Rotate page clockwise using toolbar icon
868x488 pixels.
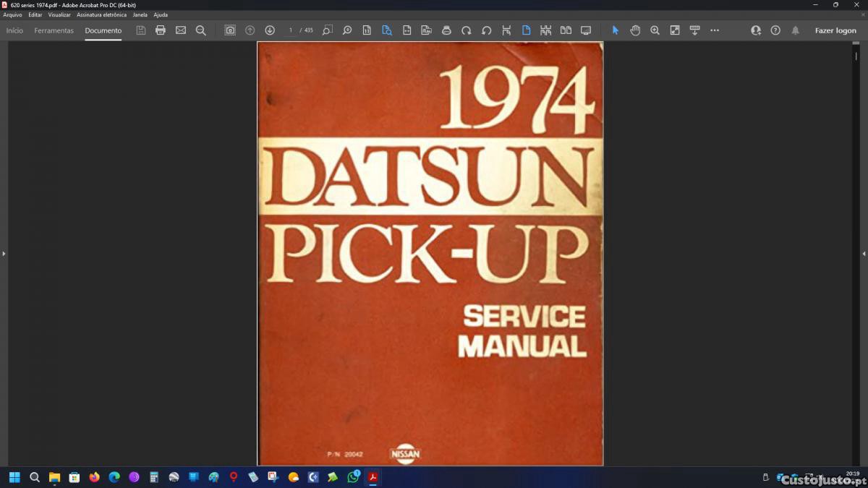pyautogui.click(x=467, y=30)
